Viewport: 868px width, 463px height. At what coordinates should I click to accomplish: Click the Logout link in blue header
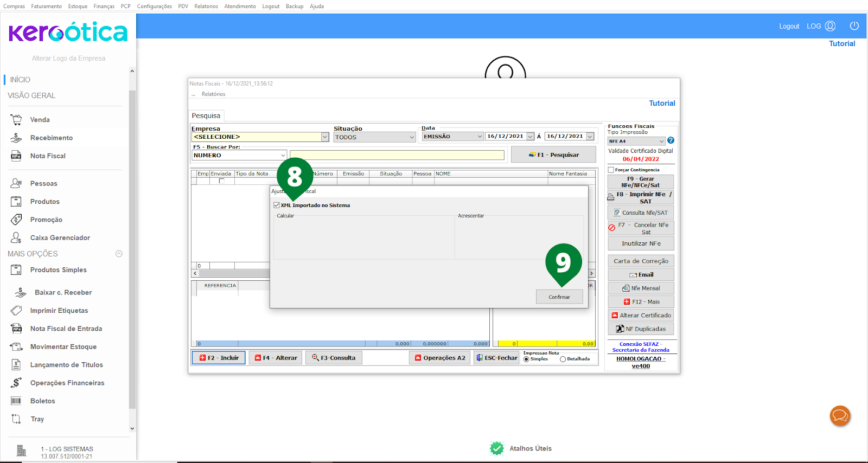(789, 26)
